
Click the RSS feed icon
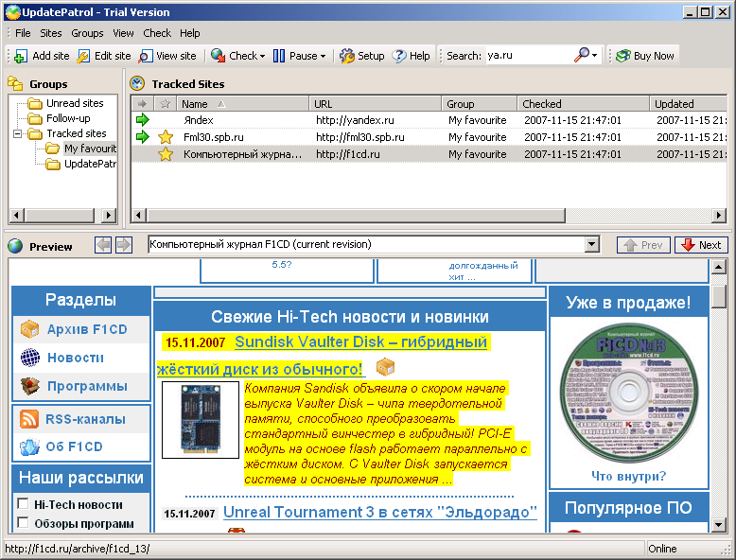coord(29,419)
